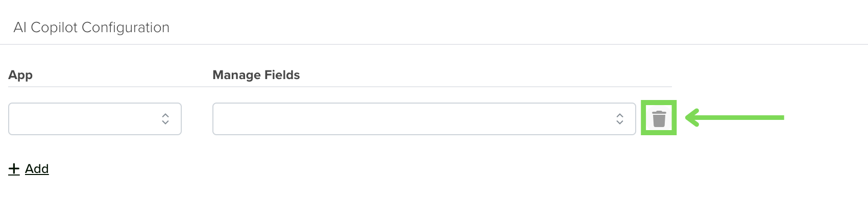Viewport: 868px width, 200px height.
Task: Open the App dropdown
Action: click(x=95, y=119)
